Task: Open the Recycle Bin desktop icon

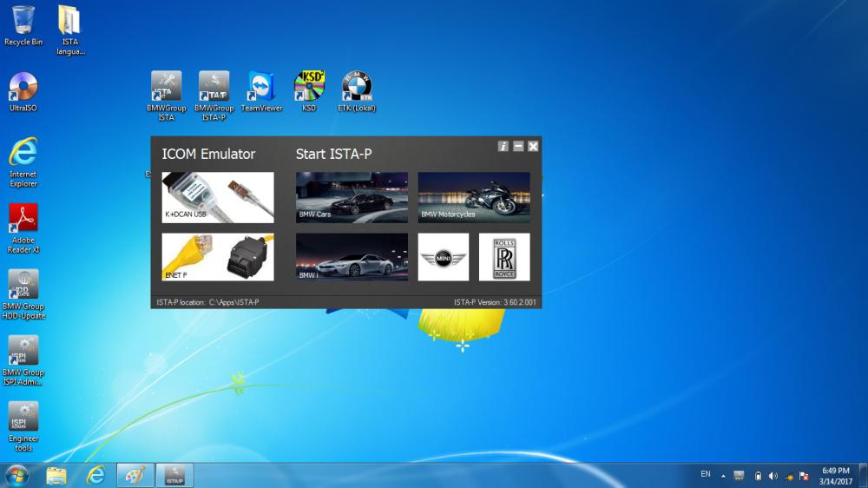Action: [23, 25]
